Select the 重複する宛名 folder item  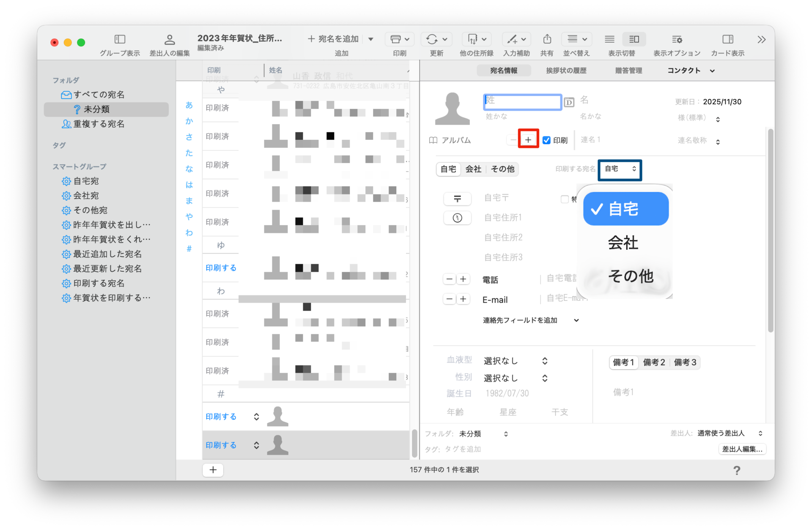(x=99, y=124)
